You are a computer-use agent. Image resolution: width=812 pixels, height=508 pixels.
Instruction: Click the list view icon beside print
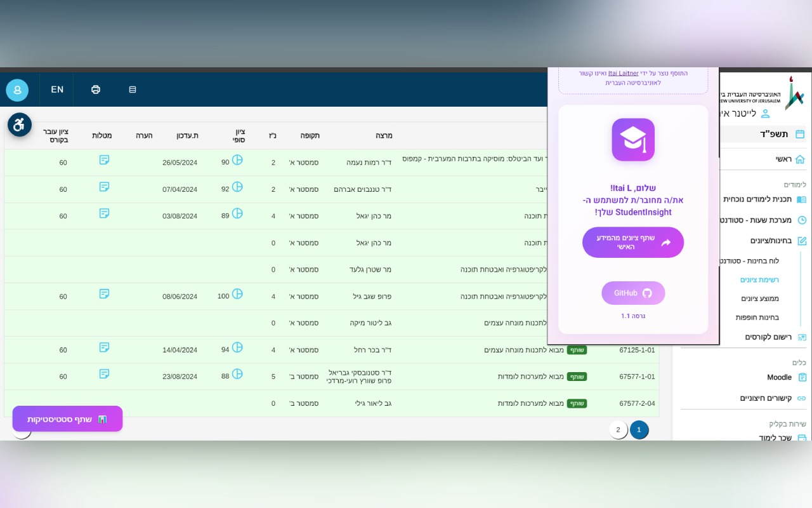133,90
